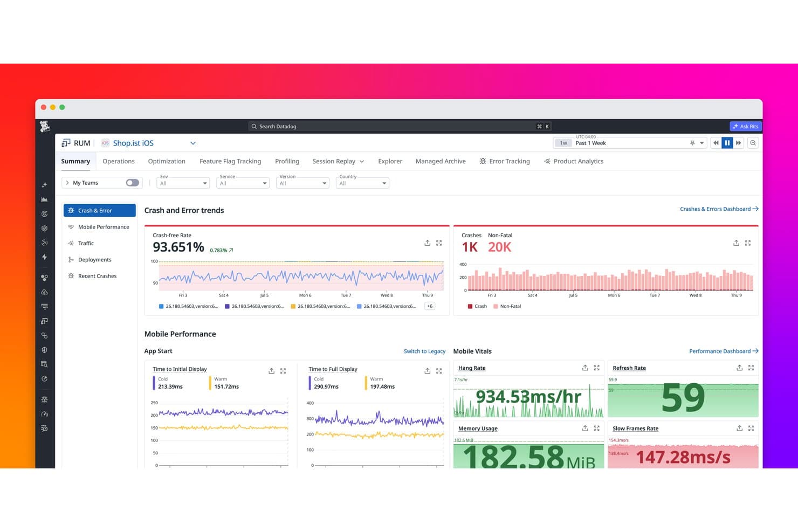
Task: Fullscreen the Hang Rate widget
Action: [x=597, y=368]
